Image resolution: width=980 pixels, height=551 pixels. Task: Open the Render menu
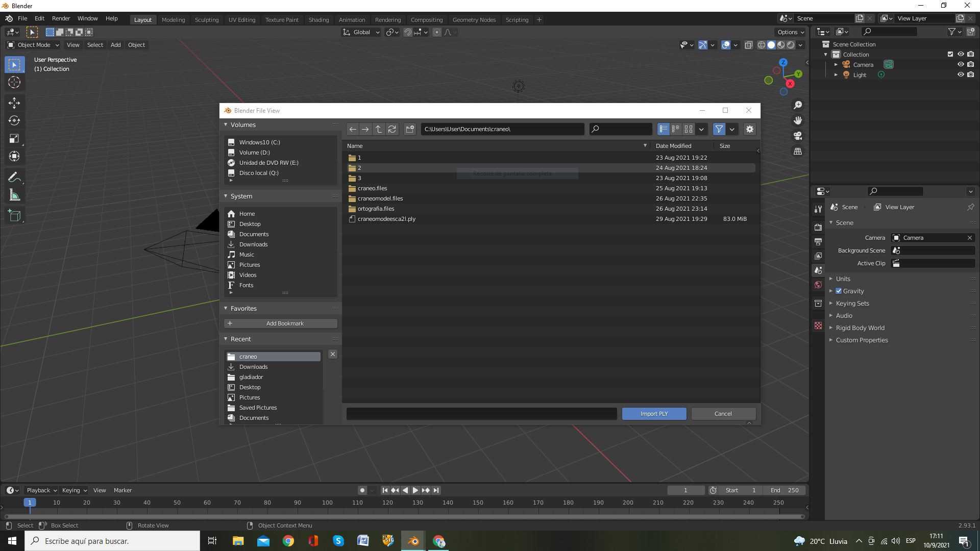(x=61, y=18)
